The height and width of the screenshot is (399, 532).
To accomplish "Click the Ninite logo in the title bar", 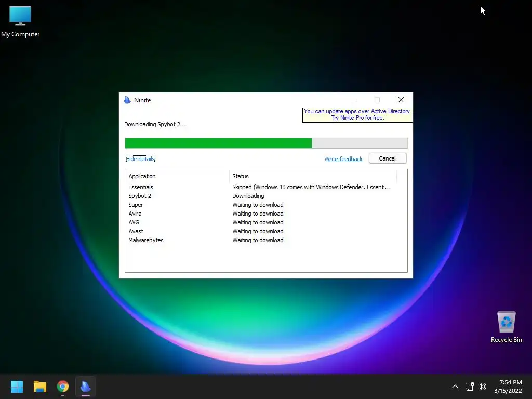I will [x=127, y=100].
